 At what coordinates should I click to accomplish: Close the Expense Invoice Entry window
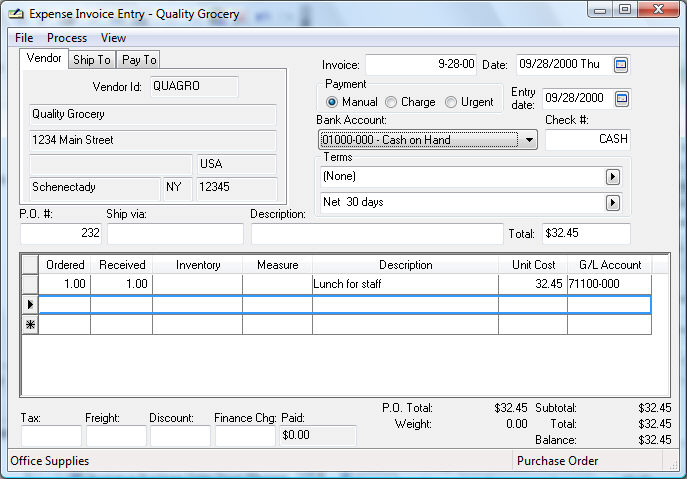click(658, 10)
